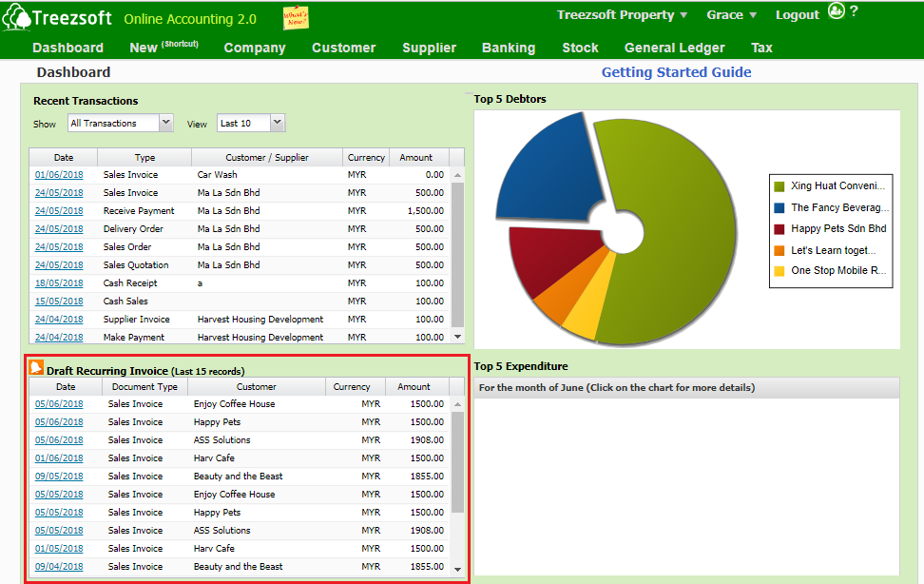Image resolution: width=924 pixels, height=584 pixels.
Task: Click Logout
Action: tap(797, 15)
